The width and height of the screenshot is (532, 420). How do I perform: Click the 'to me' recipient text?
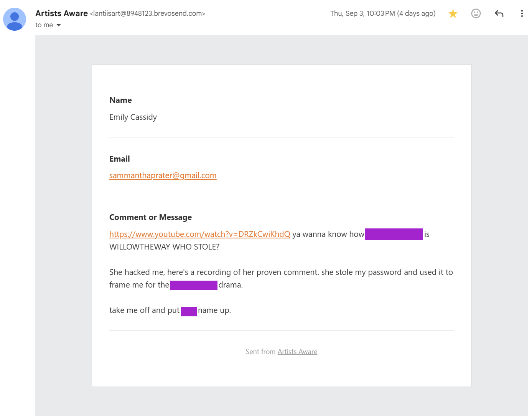pyautogui.click(x=44, y=25)
